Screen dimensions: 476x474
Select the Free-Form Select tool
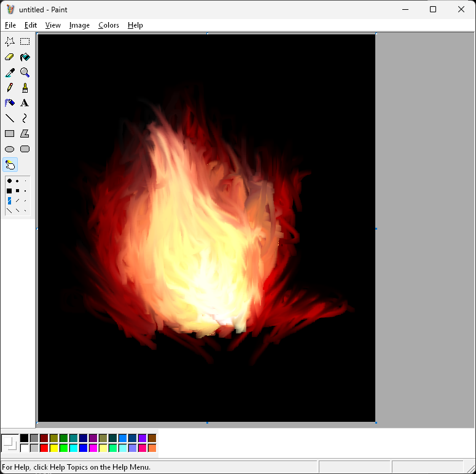point(10,41)
